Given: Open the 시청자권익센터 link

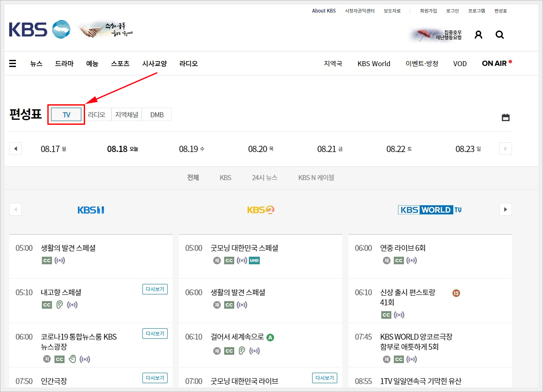Looking at the screenshot, I should 359,11.
